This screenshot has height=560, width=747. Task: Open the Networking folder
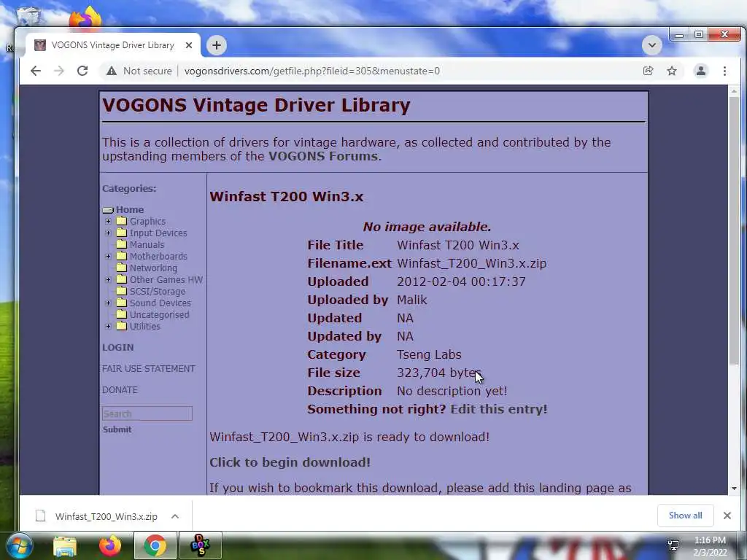(153, 268)
